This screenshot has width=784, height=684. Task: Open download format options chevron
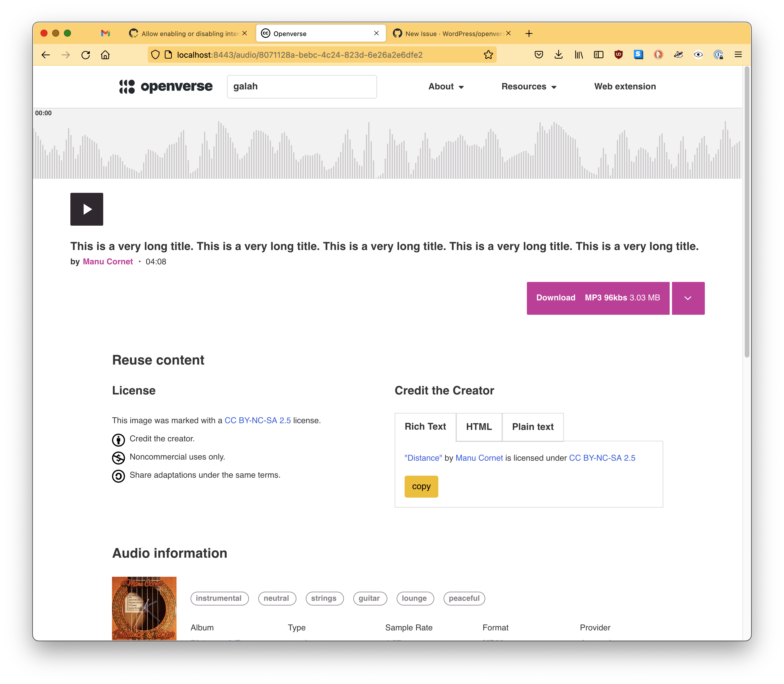pyautogui.click(x=688, y=298)
